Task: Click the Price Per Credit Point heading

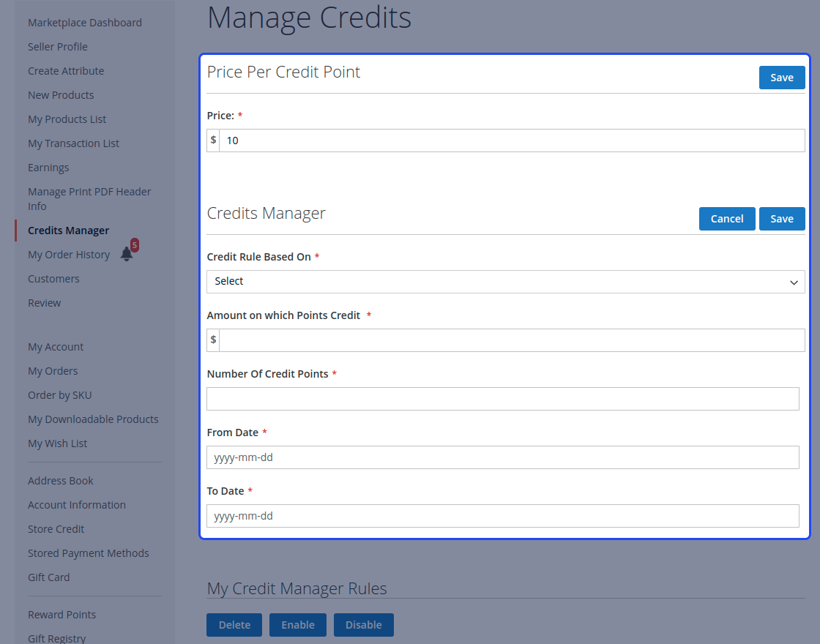Action: tap(283, 72)
